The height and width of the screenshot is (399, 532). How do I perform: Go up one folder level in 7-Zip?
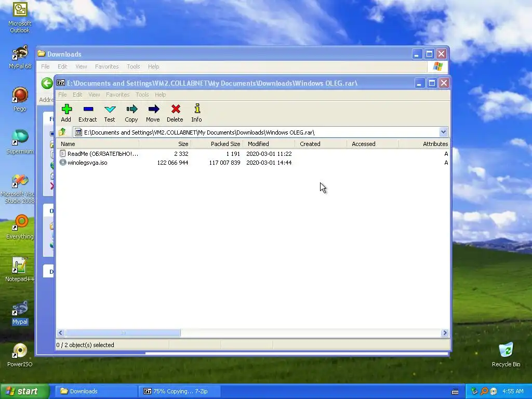(x=62, y=132)
